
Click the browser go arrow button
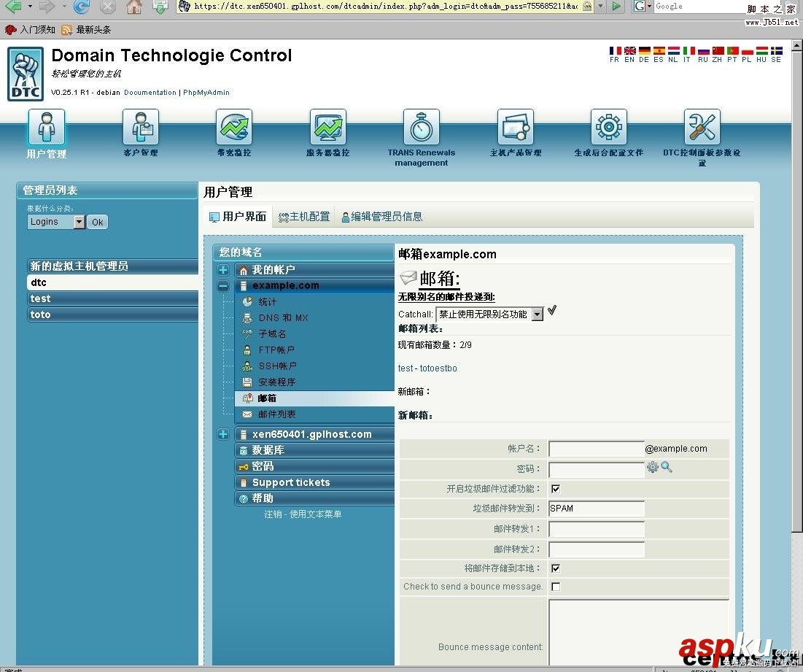point(616,6)
